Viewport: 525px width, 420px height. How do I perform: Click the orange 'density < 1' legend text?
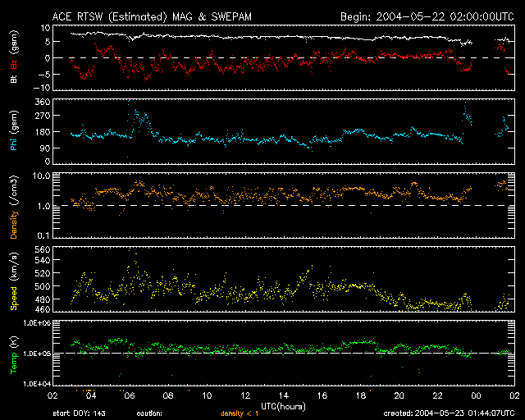240,413
